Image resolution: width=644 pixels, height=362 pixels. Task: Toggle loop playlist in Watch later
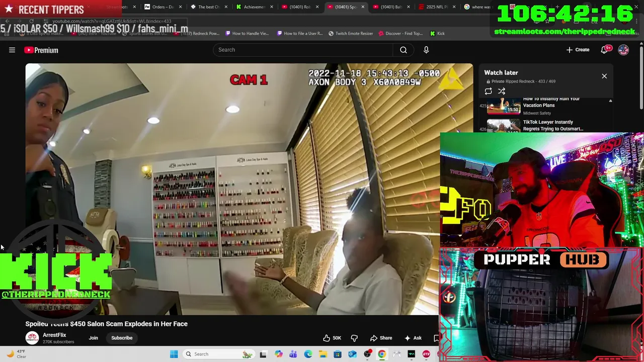tap(488, 91)
